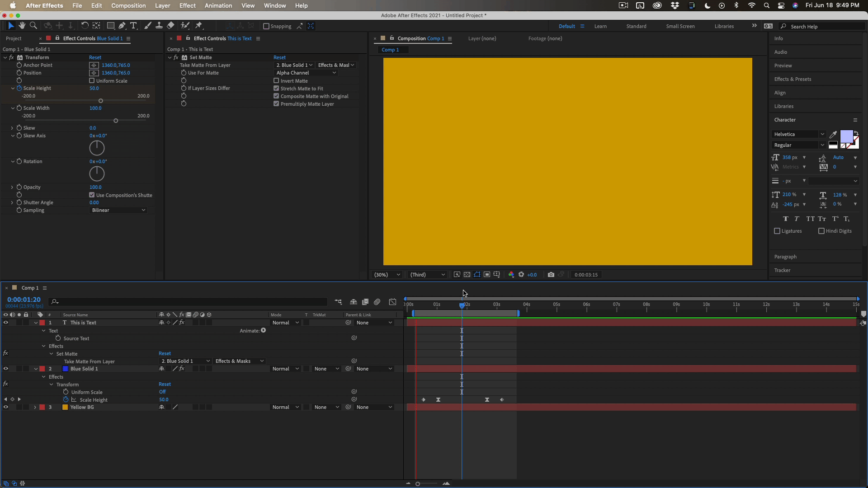Select the Horizontal Type tool
The image size is (868, 488).
(x=133, y=26)
